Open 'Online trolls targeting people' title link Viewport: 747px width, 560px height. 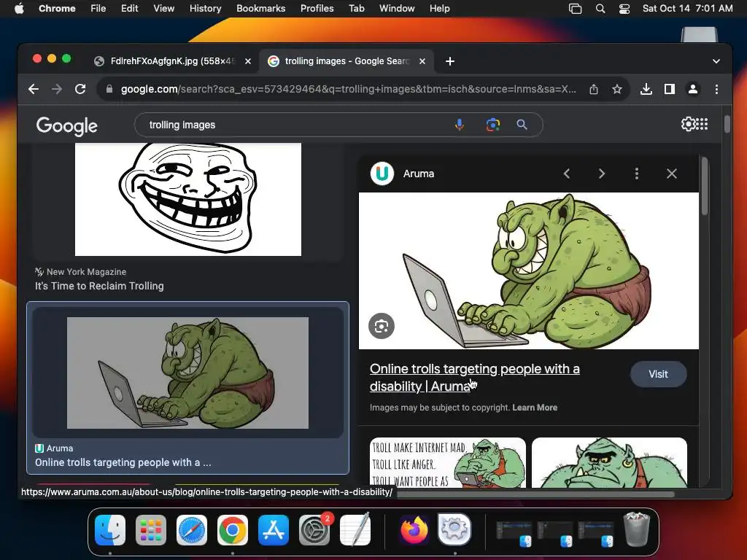click(x=474, y=378)
